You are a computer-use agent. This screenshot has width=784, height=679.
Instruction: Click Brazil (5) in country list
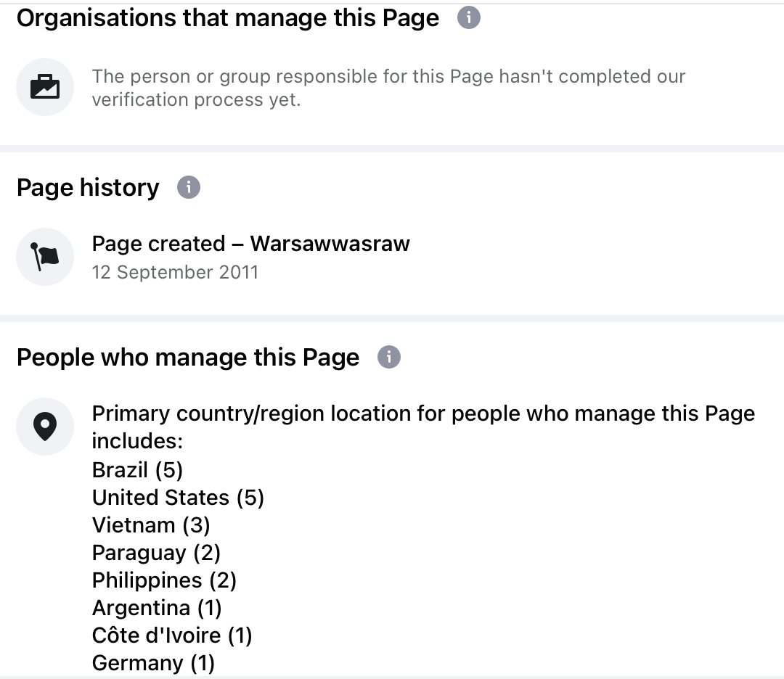[x=137, y=470]
